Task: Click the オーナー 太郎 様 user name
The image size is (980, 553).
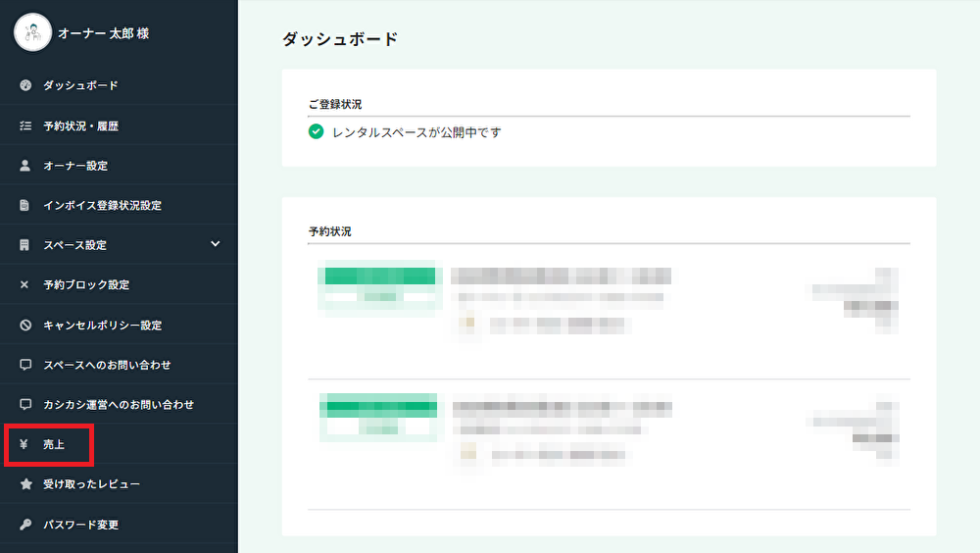Action: click(103, 33)
